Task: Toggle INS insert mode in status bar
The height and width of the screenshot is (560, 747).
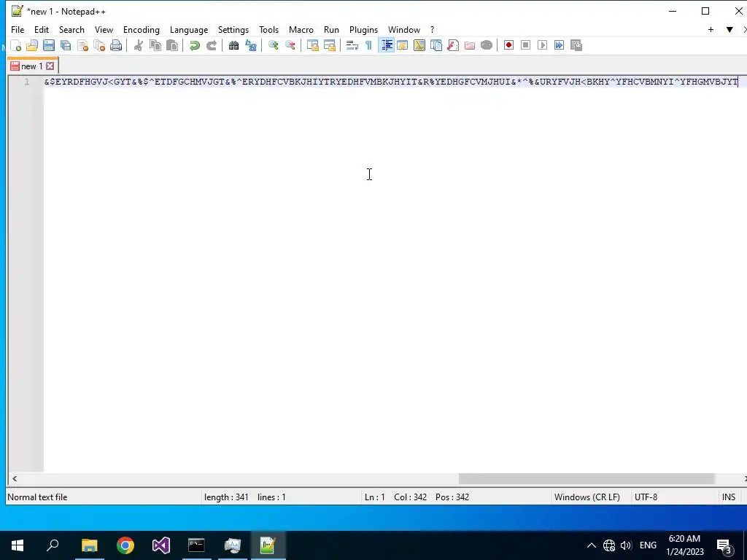Action: tap(729, 497)
